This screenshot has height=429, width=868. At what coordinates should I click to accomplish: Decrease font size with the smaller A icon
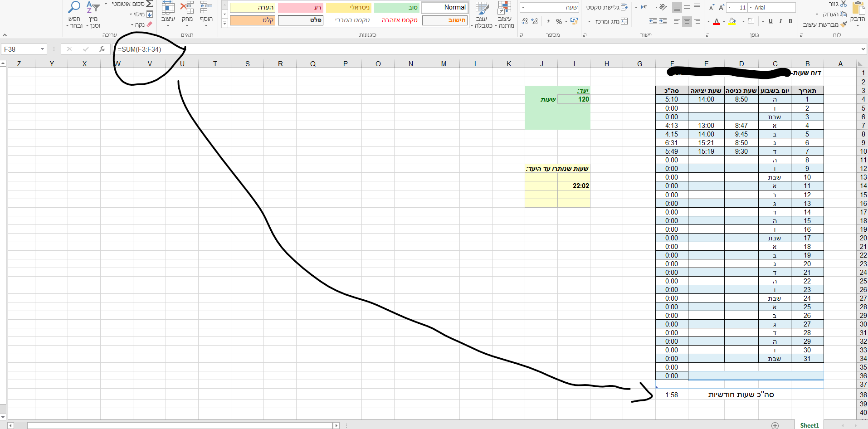712,8
